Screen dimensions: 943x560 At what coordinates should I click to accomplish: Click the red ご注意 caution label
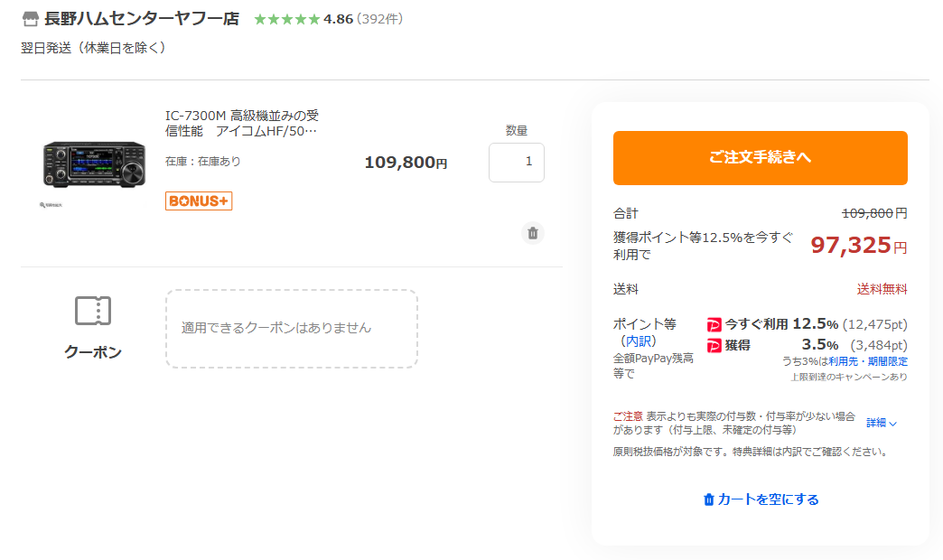click(x=628, y=416)
